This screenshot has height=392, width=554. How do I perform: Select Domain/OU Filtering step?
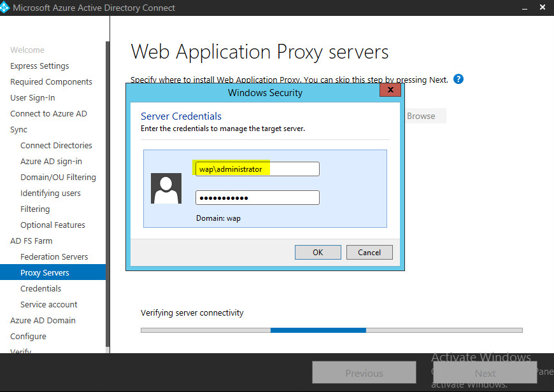point(58,178)
